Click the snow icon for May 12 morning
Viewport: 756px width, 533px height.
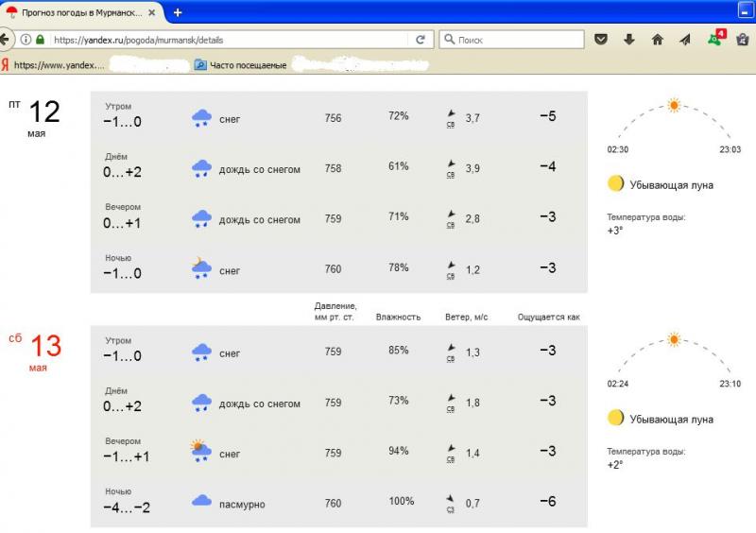coord(201,118)
